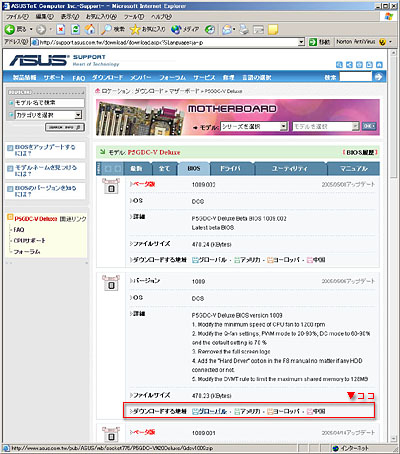Open the ヘルプ (Help) menu
400x454 pixels.
point(161,16)
